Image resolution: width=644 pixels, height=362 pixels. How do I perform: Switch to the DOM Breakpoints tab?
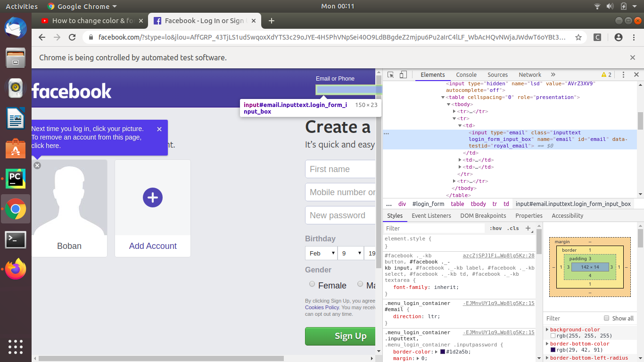coord(483,215)
